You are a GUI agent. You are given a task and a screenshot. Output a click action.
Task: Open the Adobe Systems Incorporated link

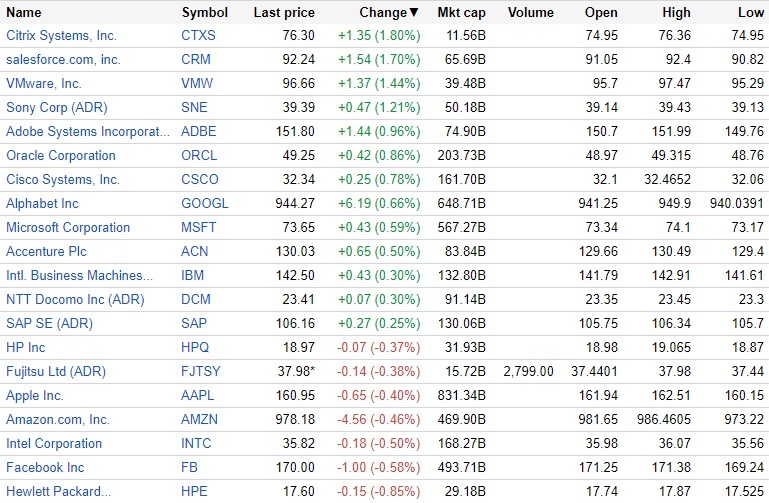pos(81,131)
